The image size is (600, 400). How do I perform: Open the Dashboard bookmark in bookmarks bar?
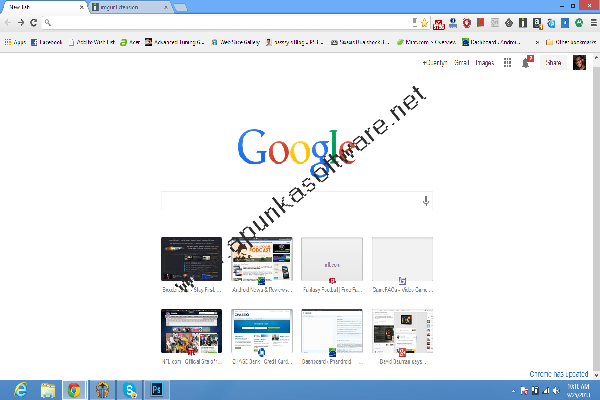[x=491, y=42]
